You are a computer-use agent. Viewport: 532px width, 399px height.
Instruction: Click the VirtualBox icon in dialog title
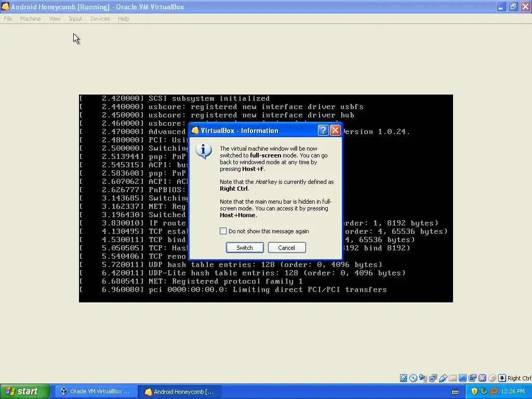click(x=195, y=130)
